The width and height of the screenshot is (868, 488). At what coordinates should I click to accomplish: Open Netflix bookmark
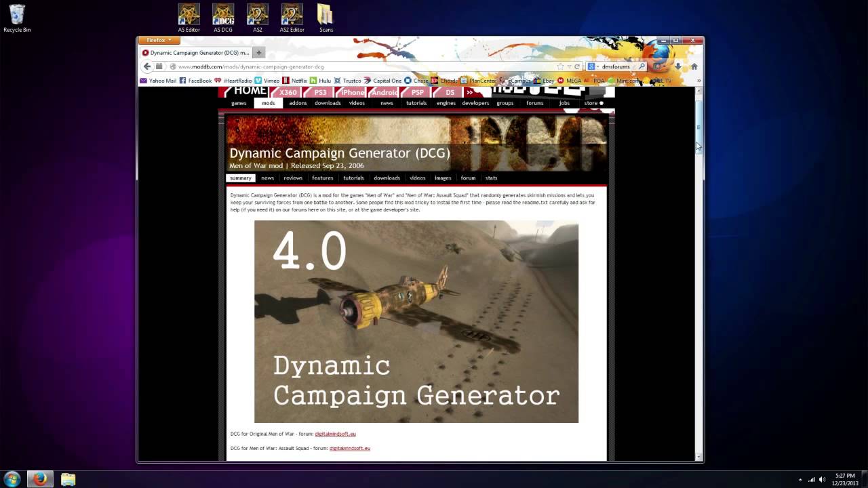[x=296, y=81]
